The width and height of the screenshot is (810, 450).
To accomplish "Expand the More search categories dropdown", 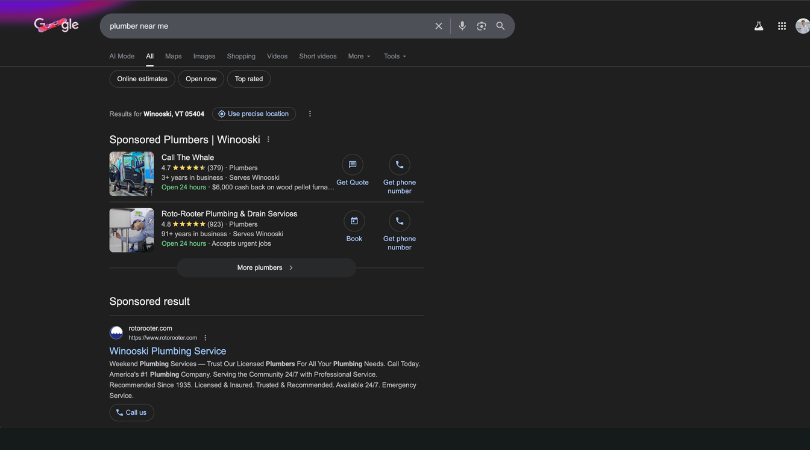I will (x=359, y=56).
